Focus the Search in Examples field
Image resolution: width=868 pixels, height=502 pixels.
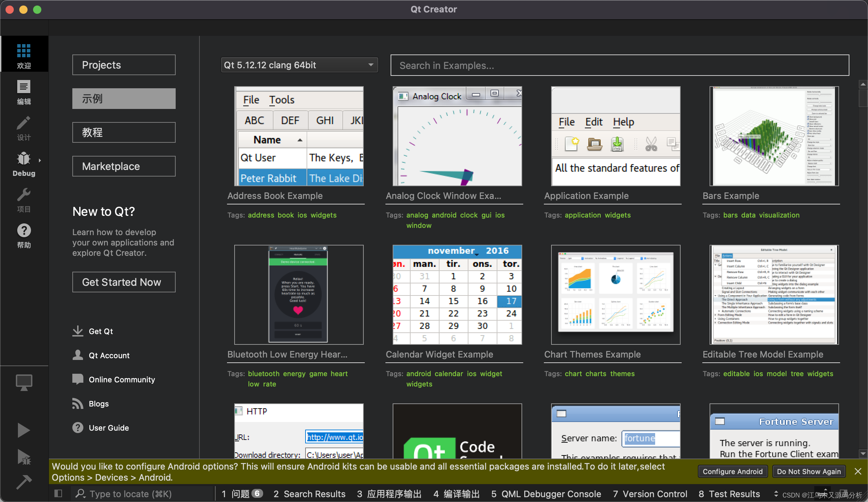coord(620,65)
